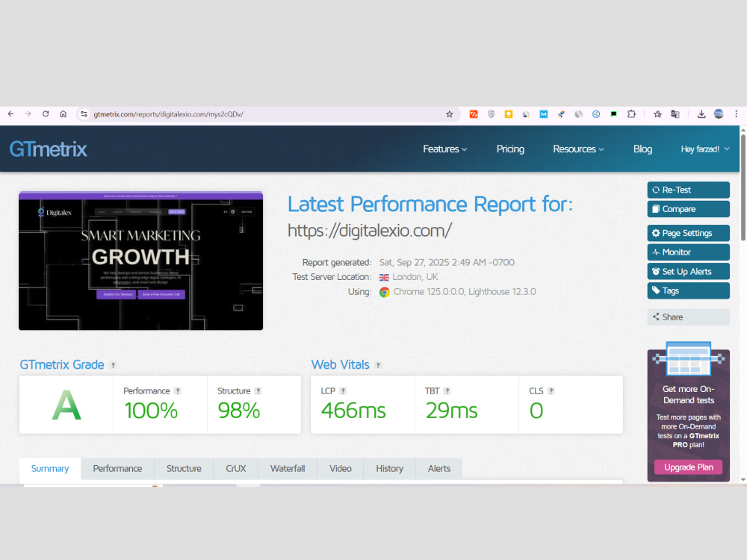Show help for GTmetrix Grade
This screenshot has height=560, width=747.
113,365
